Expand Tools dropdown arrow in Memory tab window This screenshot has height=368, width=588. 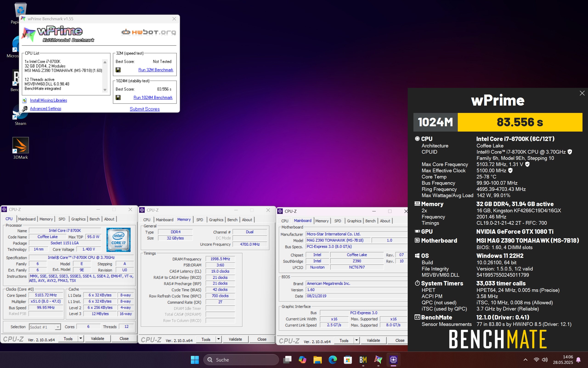(218, 339)
